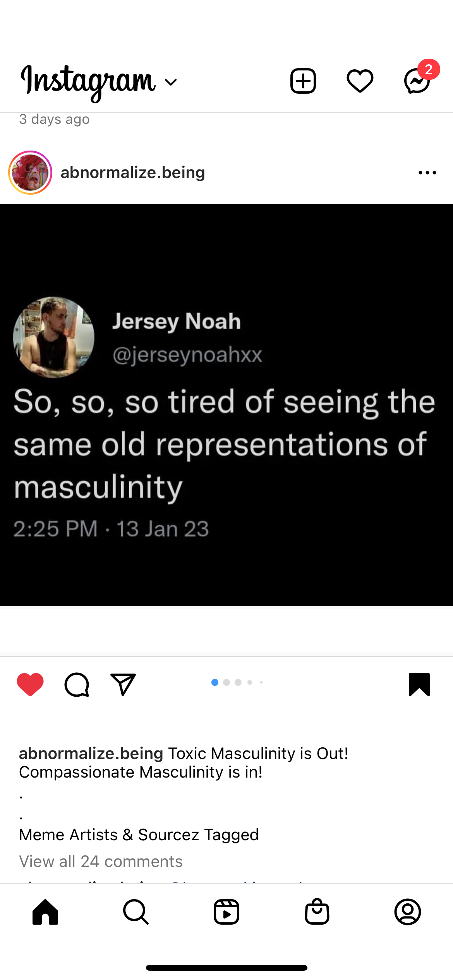Open abnormalize.being username in post header

[x=133, y=173]
